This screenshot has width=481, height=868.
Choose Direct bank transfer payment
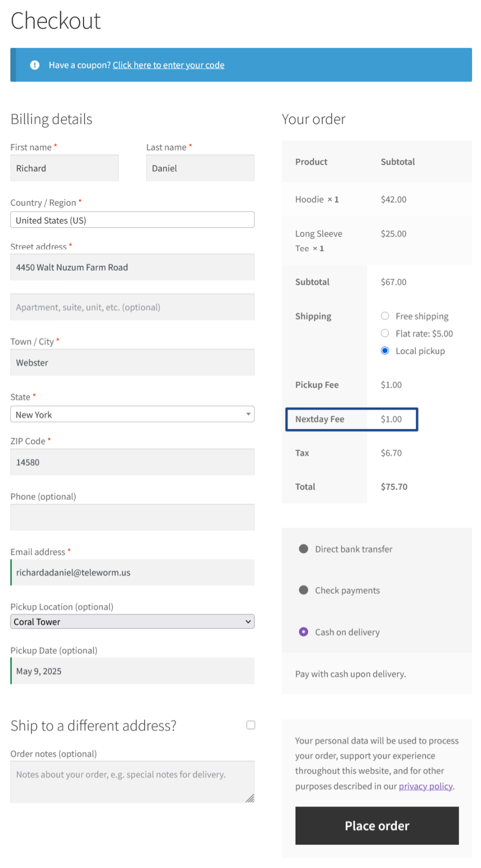point(303,549)
